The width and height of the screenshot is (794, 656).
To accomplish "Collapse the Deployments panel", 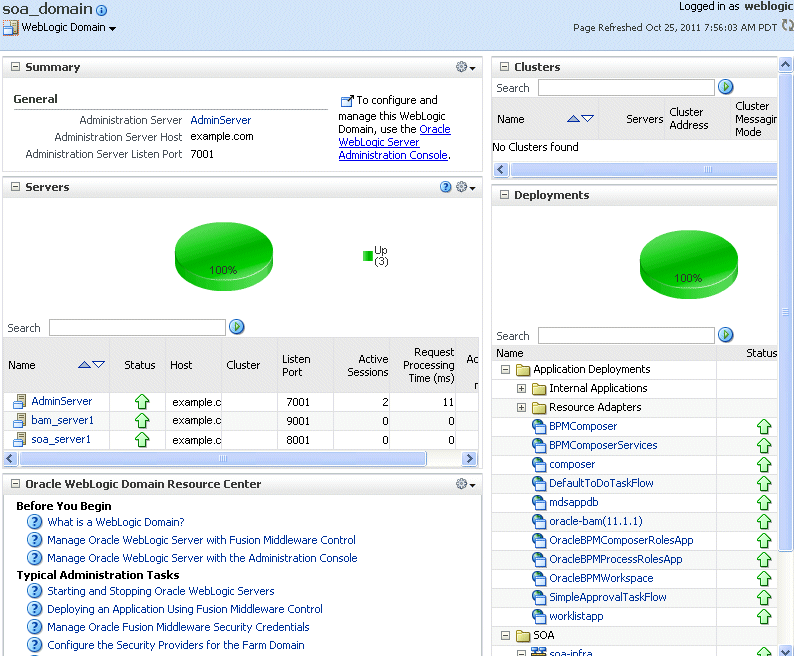I will click(504, 195).
